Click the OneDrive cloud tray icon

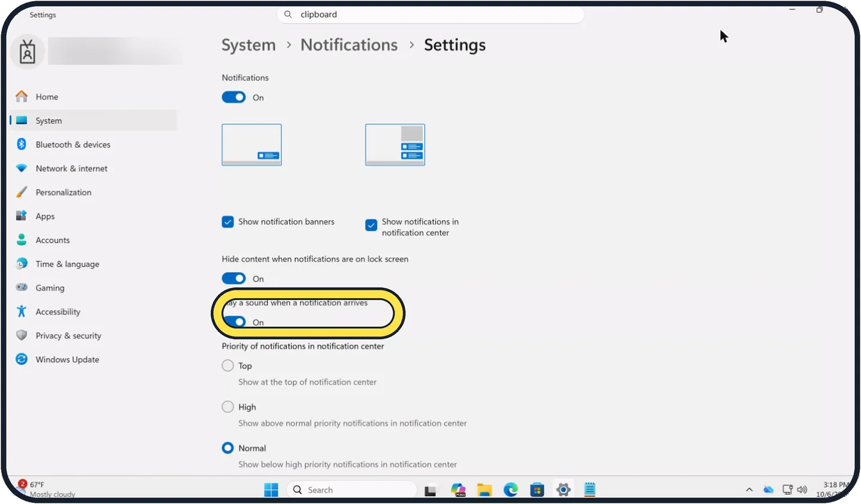point(769,490)
